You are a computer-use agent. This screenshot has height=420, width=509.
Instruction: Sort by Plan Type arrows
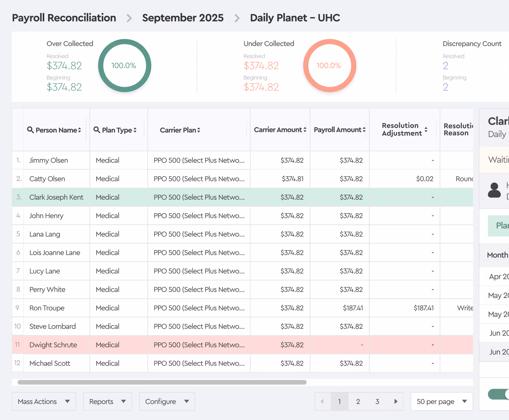(135, 130)
